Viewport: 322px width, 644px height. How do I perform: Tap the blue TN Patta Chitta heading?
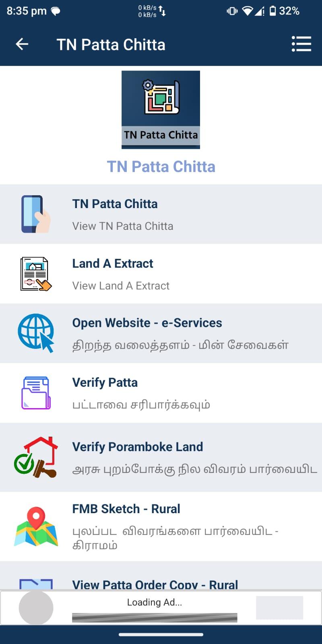point(161,167)
